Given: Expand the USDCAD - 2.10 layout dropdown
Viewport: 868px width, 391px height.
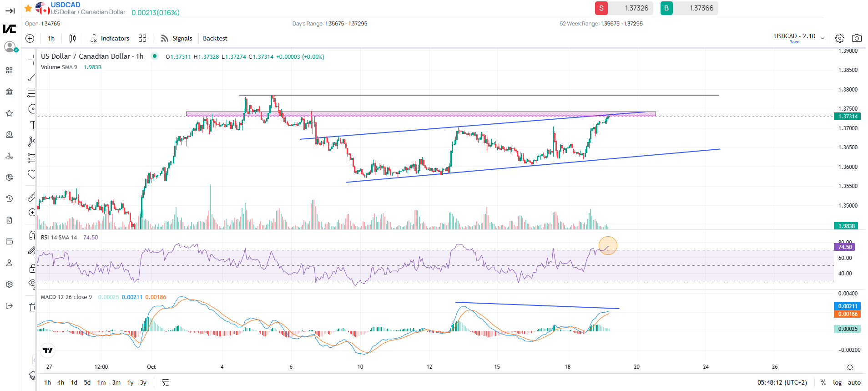Looking at the screenshot, I should tap(823, 38).
